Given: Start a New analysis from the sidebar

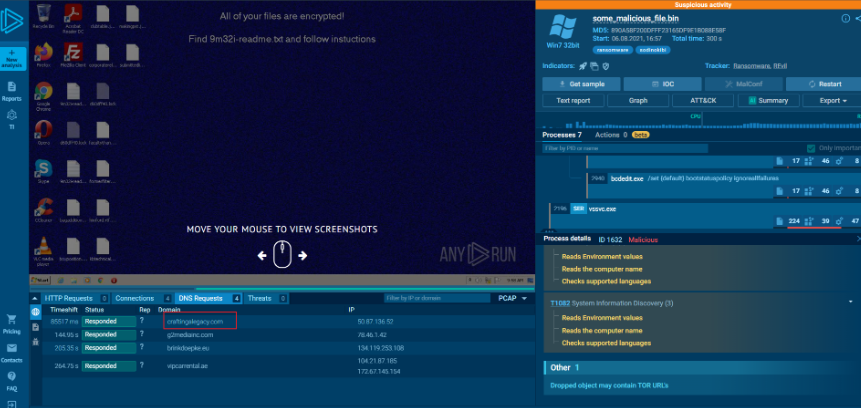Looking at the screenshot, I should click(x=12, y=59).
